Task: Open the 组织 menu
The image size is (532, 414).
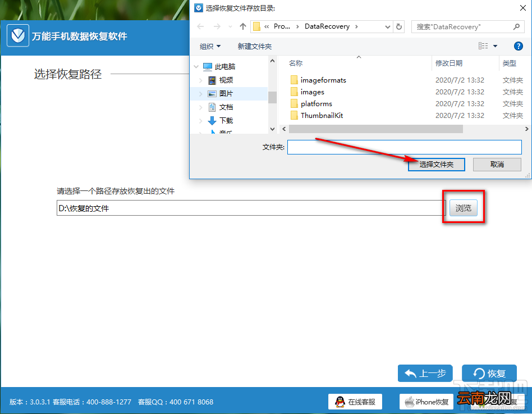Action: 210,46
